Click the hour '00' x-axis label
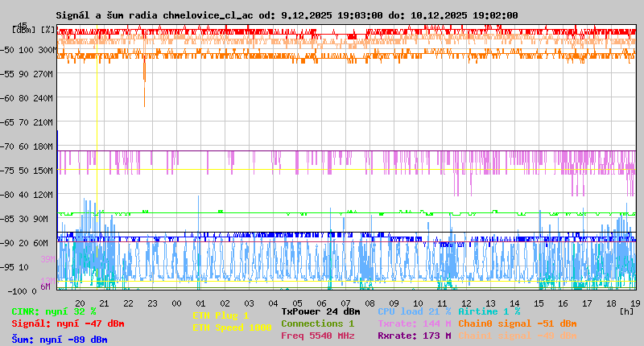 [x=176, y=303]
